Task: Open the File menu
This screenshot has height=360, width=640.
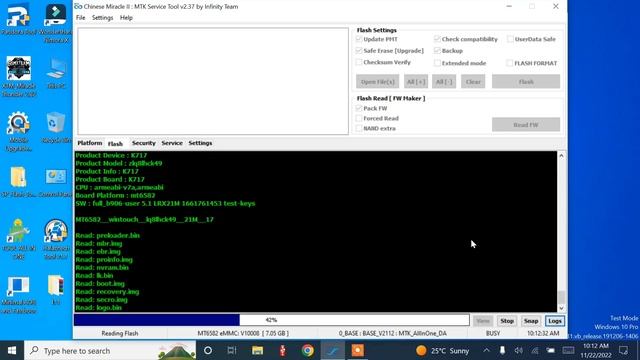Action: 80,18
